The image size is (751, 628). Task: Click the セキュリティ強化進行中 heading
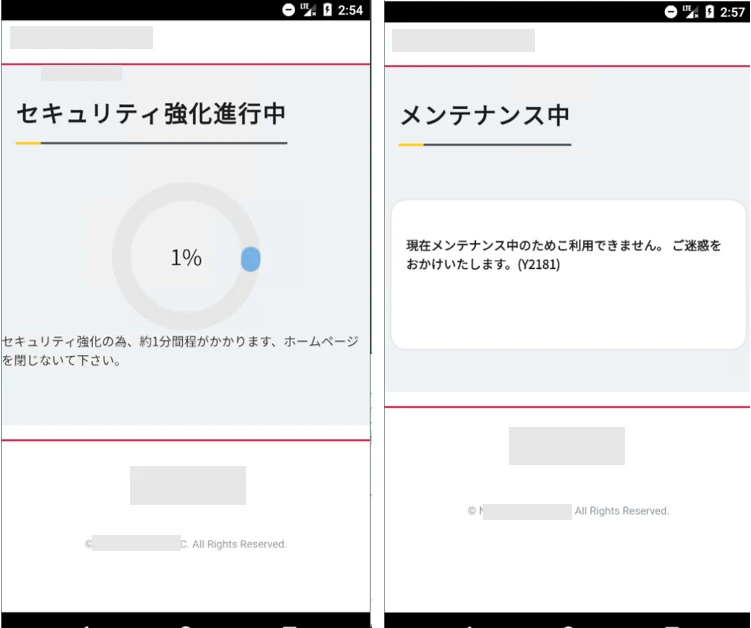click(151, 114)
